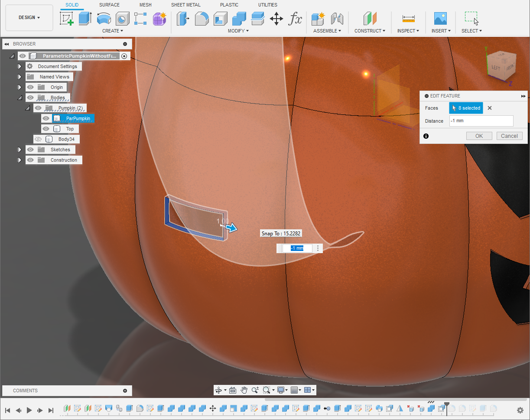Switch to the MESH tab
Viewport: 530px width, 420px height.
[x=146, y=5]
